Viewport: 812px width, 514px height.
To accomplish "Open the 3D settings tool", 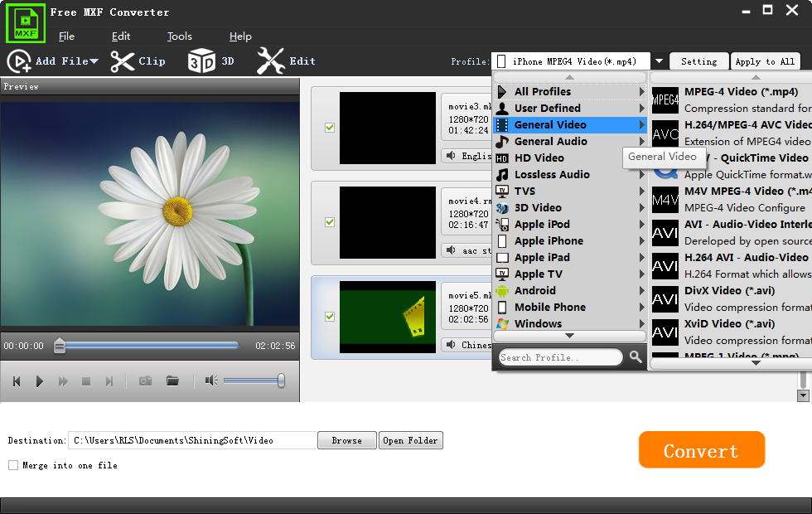I will tap(201, 61).
